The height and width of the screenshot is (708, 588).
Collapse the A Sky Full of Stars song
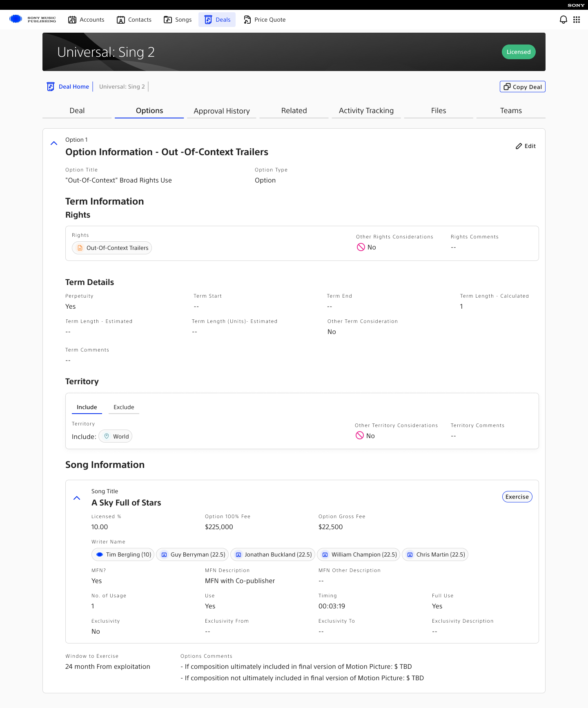[x=77, y=498]
